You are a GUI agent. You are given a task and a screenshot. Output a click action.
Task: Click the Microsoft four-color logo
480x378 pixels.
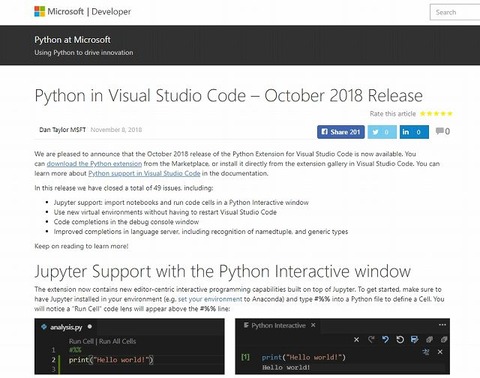point(39,11)
